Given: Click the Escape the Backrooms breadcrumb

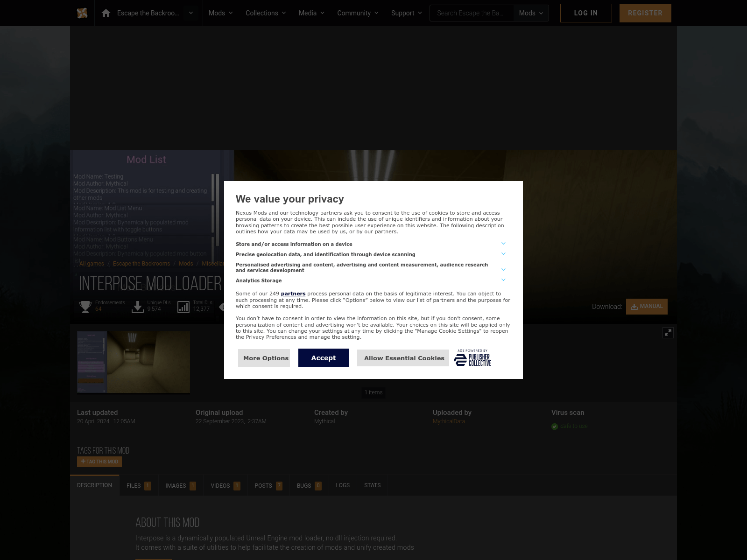Looking at the screenshot, I should point(141,264).
